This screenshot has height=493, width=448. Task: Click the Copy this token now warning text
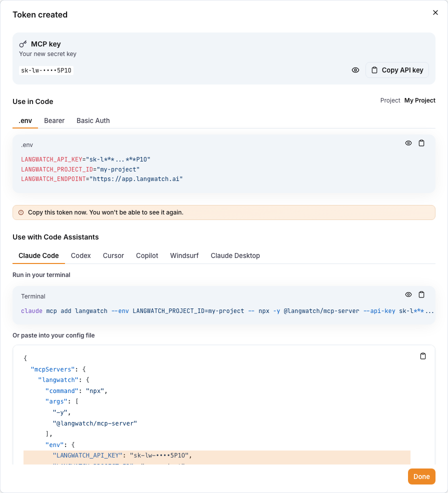[105, 212]
